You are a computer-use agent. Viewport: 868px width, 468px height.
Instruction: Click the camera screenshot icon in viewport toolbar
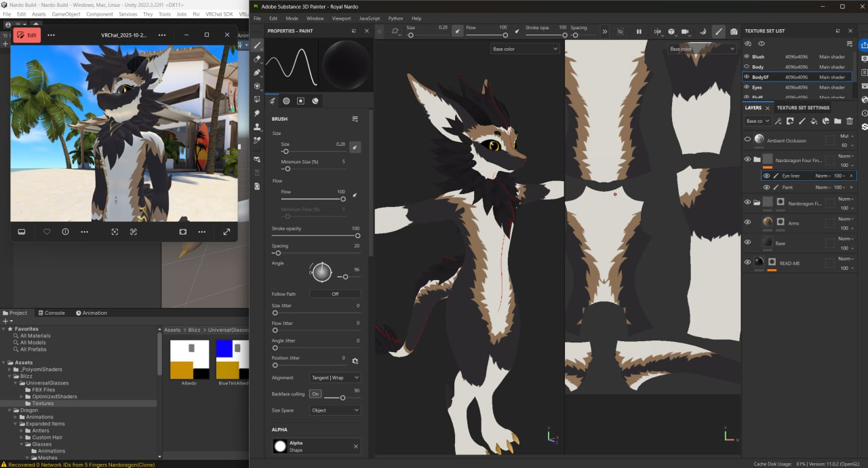[x=734, y=32]
